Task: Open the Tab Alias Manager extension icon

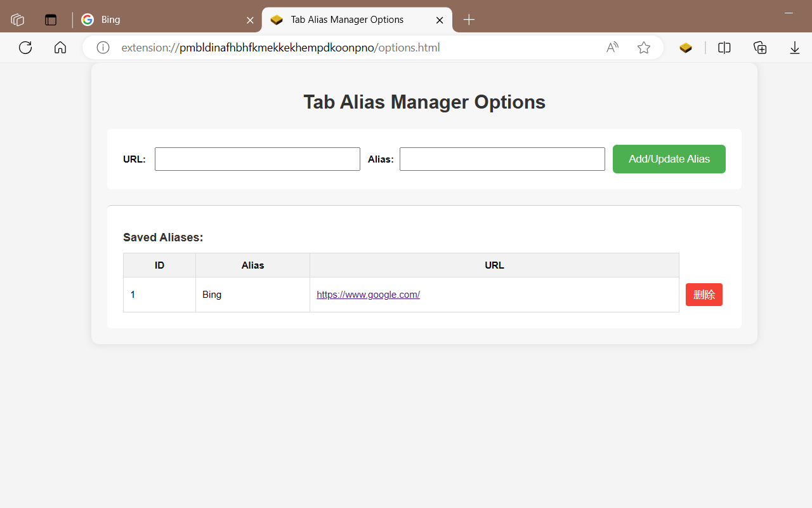Action: pyautogui.click(x=686, y=48)
